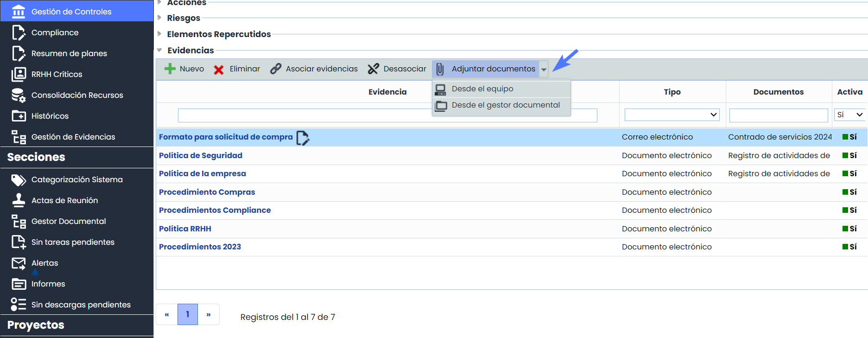Open Alertas envelope icon in sidebar
868x338 pixels.
19,263
